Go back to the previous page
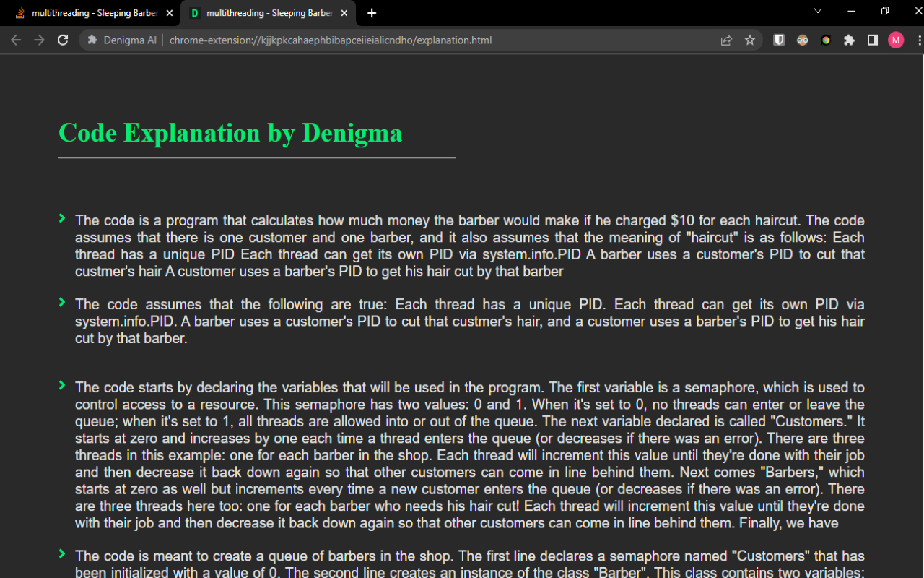Viewport: 924px width, 578px height. [16, 40]
